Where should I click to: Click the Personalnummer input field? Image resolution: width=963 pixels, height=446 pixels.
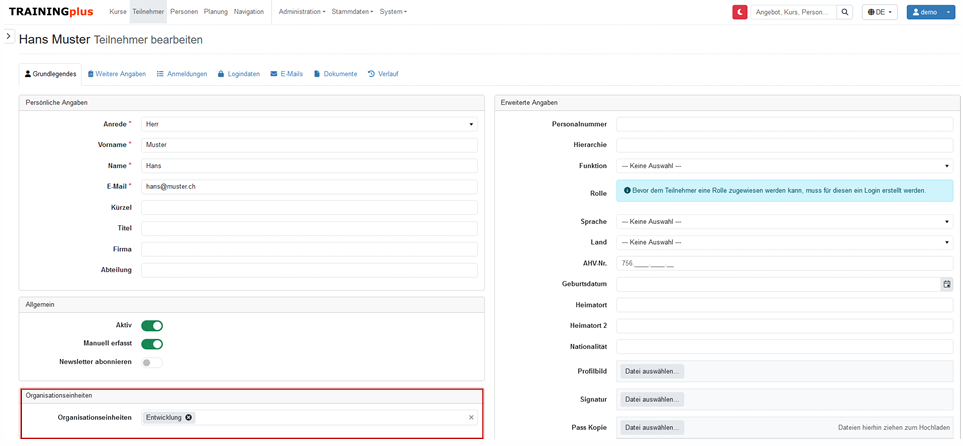point(785,124)
